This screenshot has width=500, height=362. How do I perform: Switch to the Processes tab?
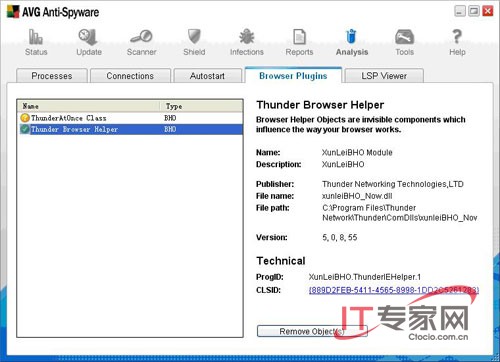click(52, 76)
